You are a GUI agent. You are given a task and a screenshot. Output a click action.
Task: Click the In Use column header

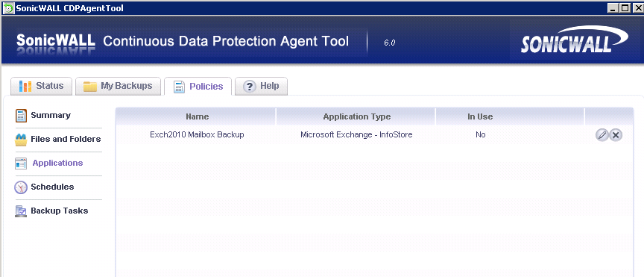[480, 117]
